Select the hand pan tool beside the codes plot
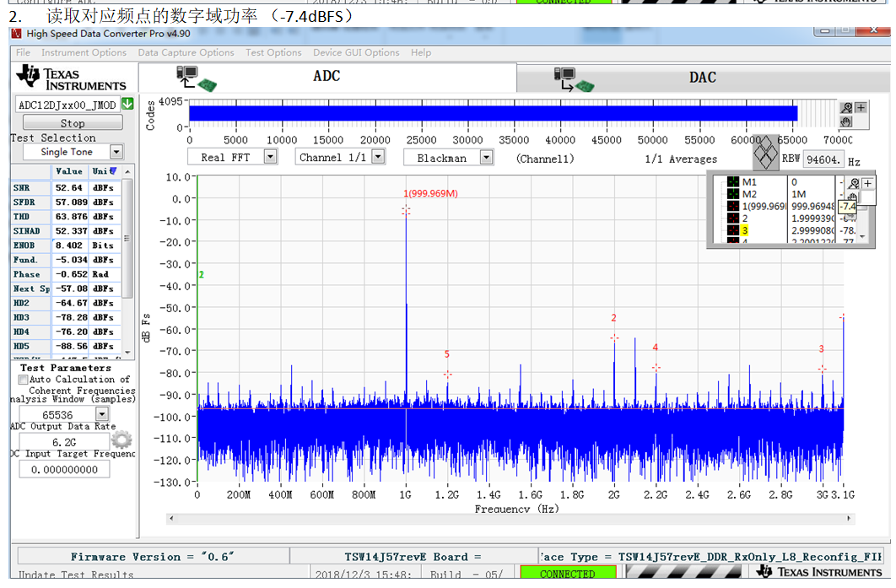 [846, 121]
